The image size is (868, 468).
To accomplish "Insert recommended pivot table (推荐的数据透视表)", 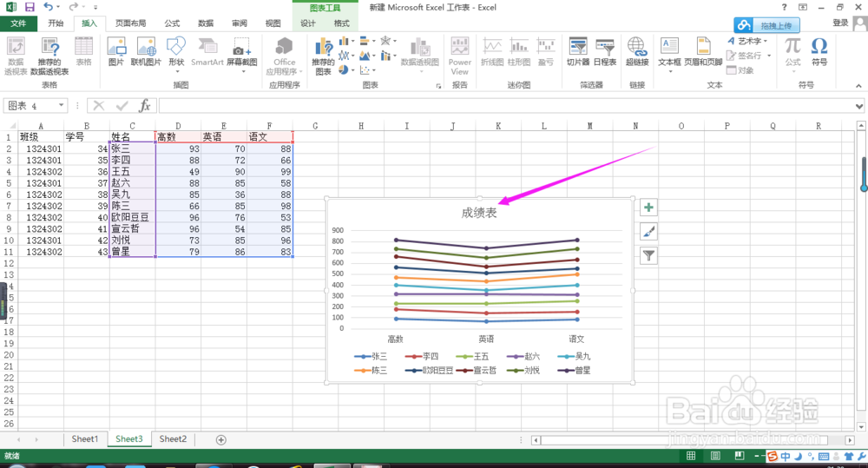I will pos(49,56).
